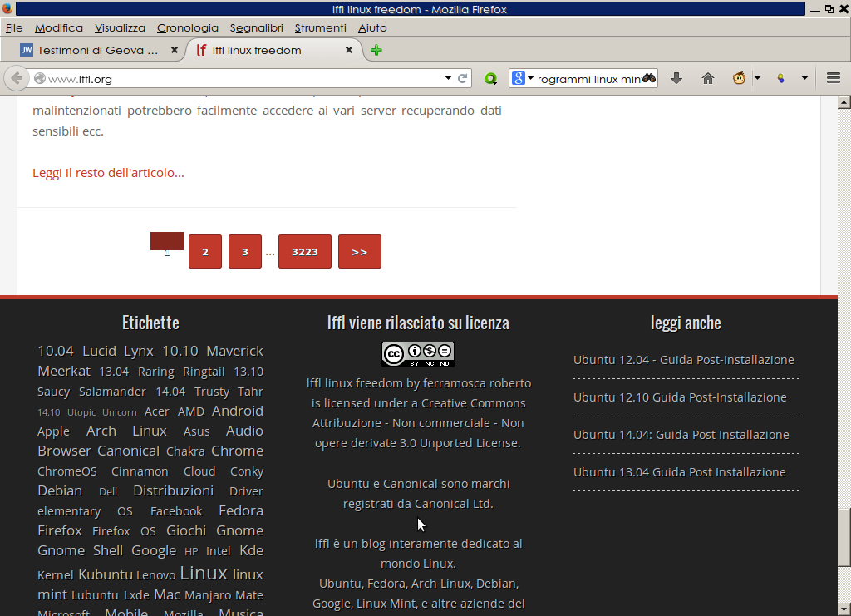This screenshot has width=851, height=616.
Task: Click the ChromeOS tag
Action: point(67,471)
